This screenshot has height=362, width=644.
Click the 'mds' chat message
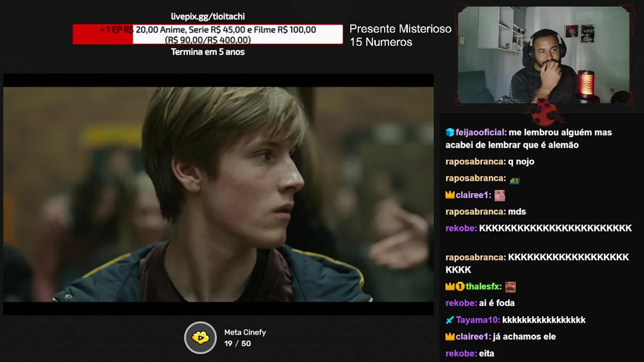(517, 212)
